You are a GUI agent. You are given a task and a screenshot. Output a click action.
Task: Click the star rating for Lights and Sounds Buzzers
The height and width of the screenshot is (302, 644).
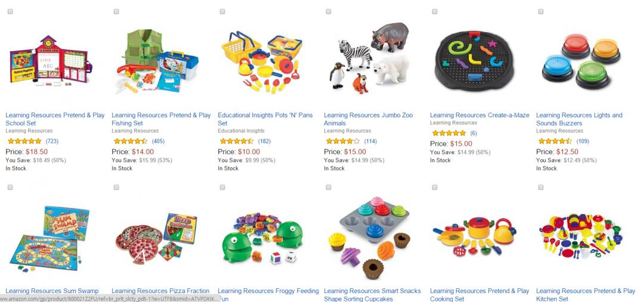555,141
